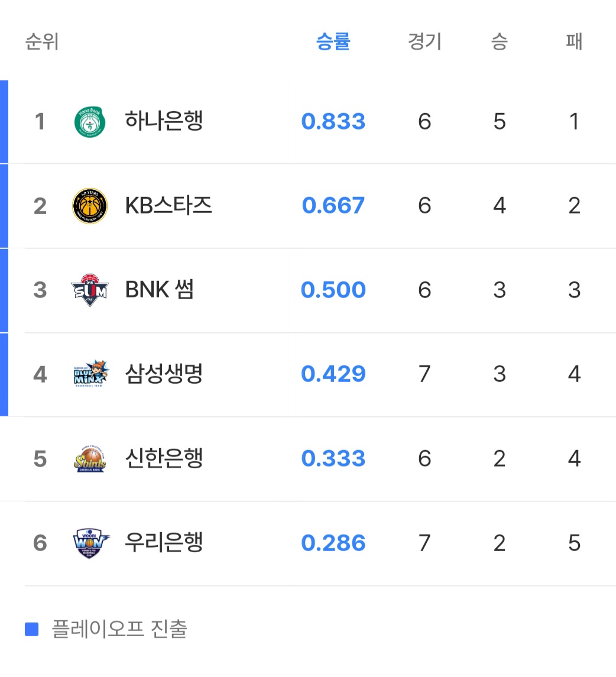Screen dimensions: 616x677
Task: Click the 0.833 win rate value
Action: [x=333, y=122]
